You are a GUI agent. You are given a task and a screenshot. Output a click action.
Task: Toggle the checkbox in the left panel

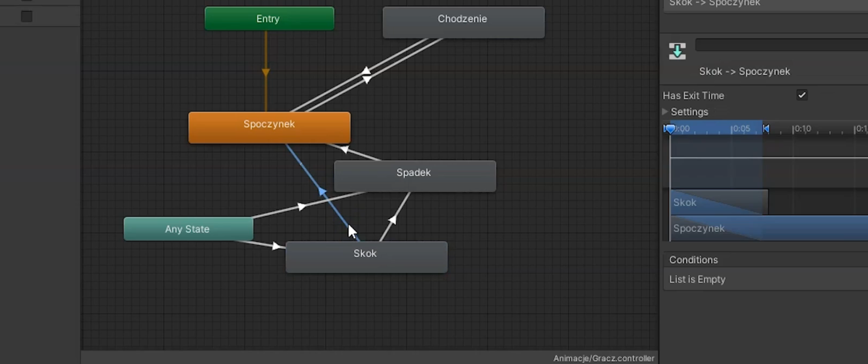tap(27, 17)
